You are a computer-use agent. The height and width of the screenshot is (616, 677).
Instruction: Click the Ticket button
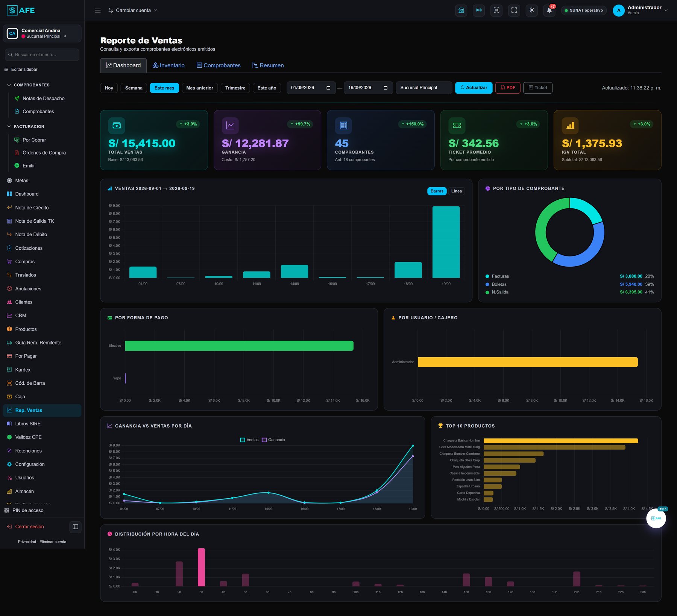pyautogui.click(x=538, y=88)
